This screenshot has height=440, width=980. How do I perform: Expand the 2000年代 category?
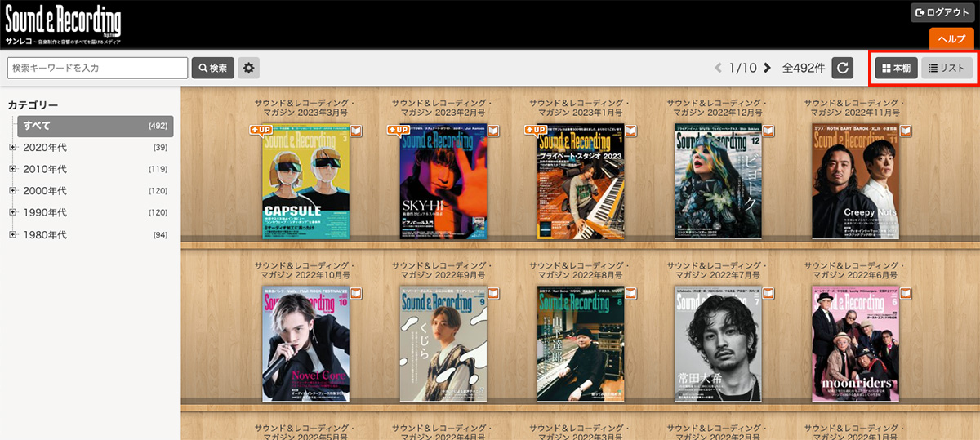tap(12, 191)
